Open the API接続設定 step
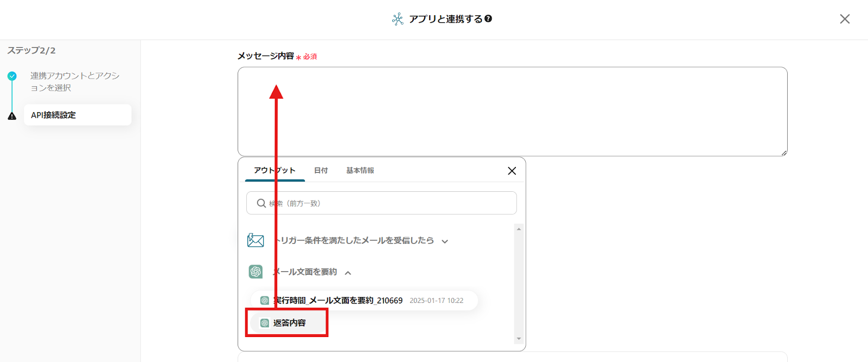The image size is (868, 362). coord(78,115)
